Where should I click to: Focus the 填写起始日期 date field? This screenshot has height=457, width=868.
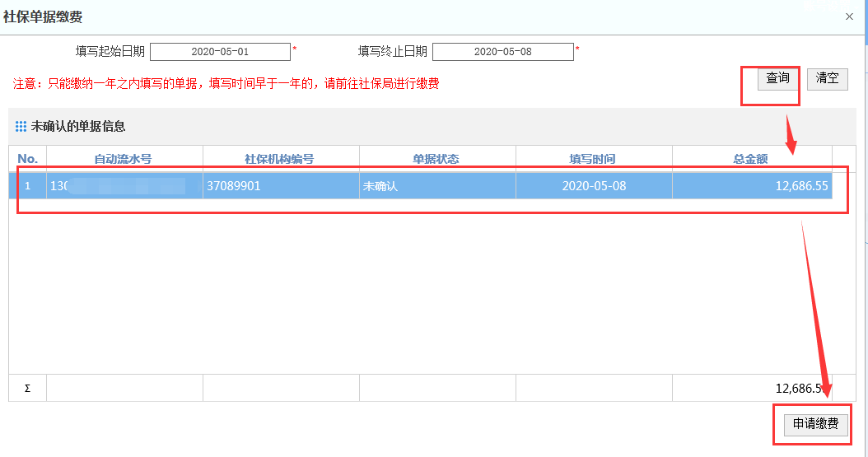[x=221, y=51]
